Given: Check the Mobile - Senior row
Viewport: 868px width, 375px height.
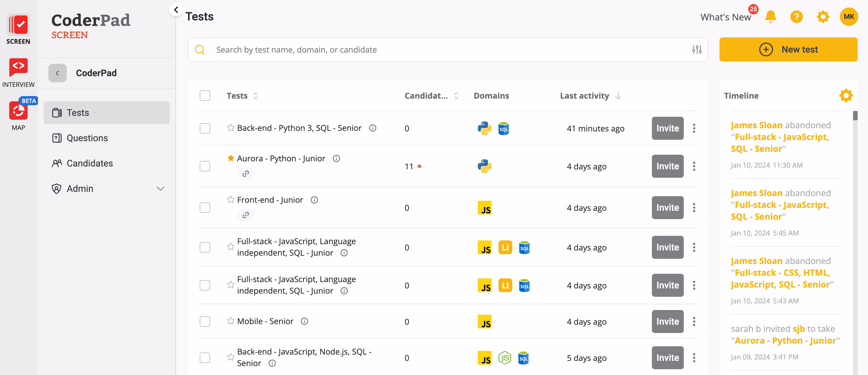Looking at the screenshot, I should coord(205,322).
